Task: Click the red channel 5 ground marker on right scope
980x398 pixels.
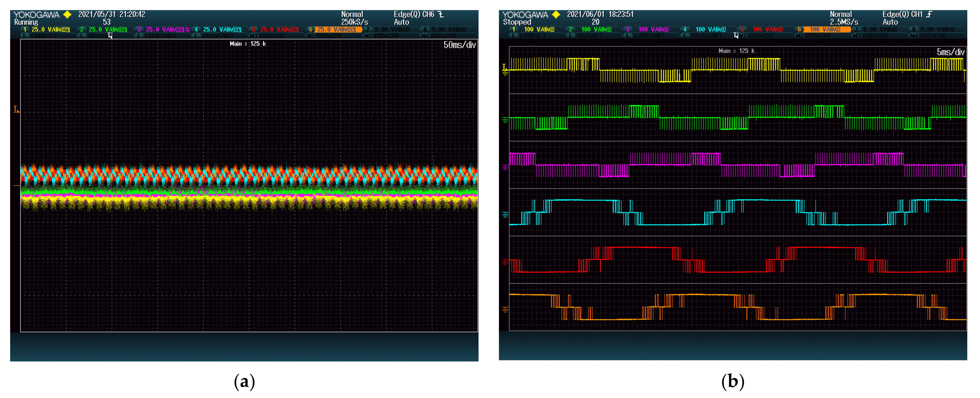Action: point(505,262)
